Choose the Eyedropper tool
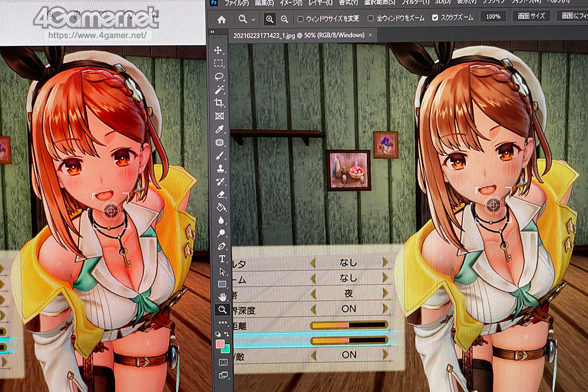The width and height of the screenshot is (588, 392). pyautogui.click(x=219, y=129)
